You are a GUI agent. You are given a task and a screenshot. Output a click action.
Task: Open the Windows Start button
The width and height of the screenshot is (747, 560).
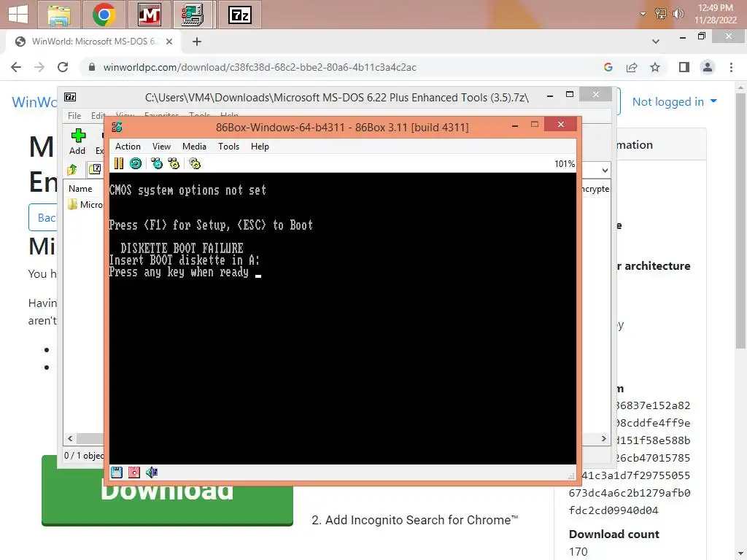click(18, 14)
